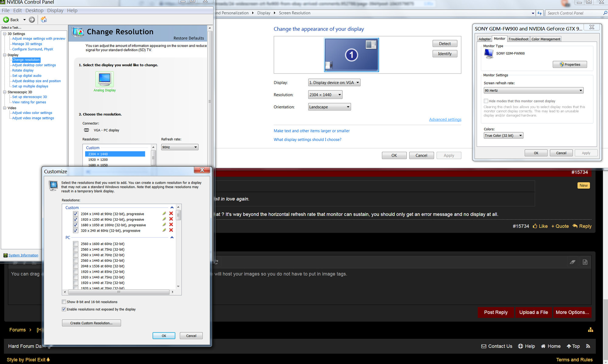Switch to the Troubleshoot tab
Viewport: 608px width, 364px height.
[x=518, y=39]
